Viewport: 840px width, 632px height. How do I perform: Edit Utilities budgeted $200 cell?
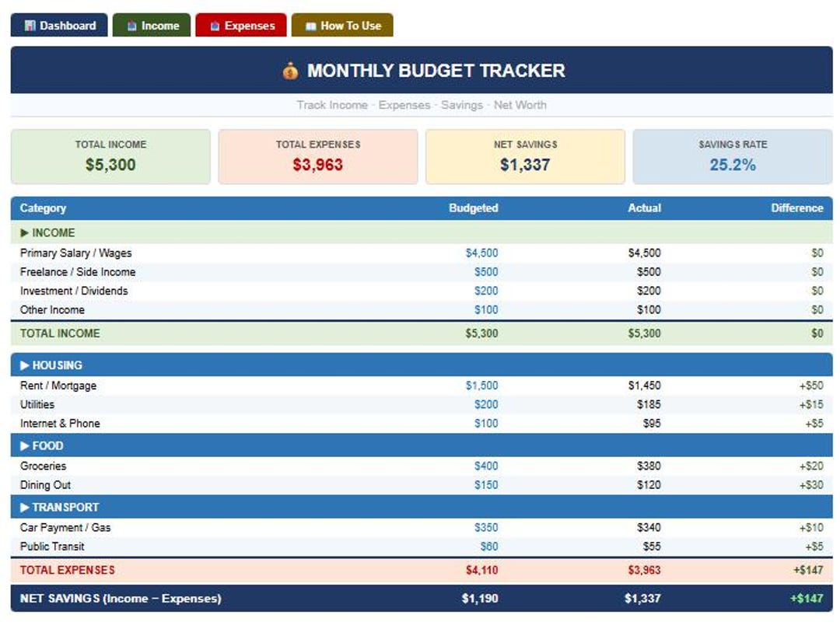[486, 404]
